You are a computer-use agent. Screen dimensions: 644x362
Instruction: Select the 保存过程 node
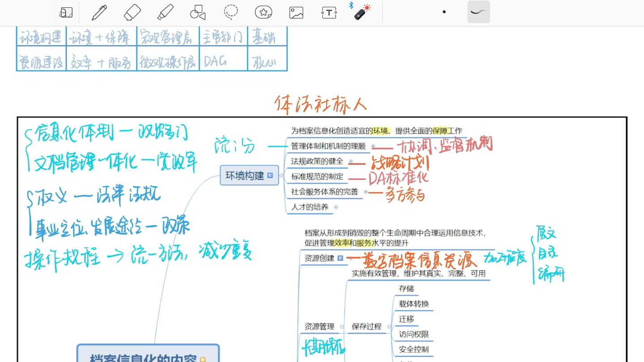[367, 326]
